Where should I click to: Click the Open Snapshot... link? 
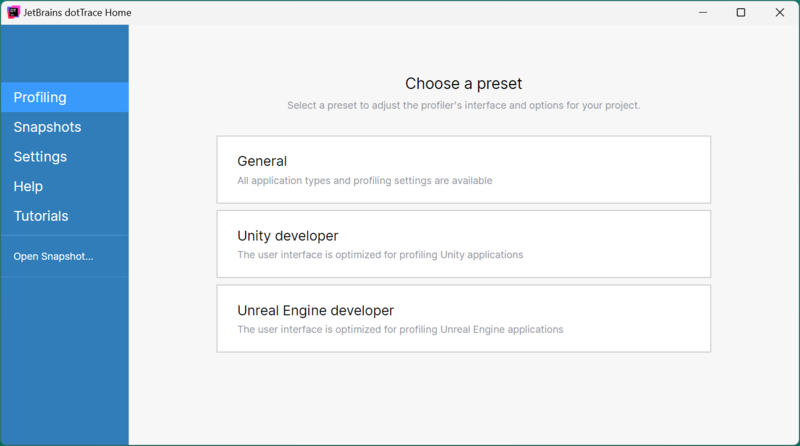54,256
